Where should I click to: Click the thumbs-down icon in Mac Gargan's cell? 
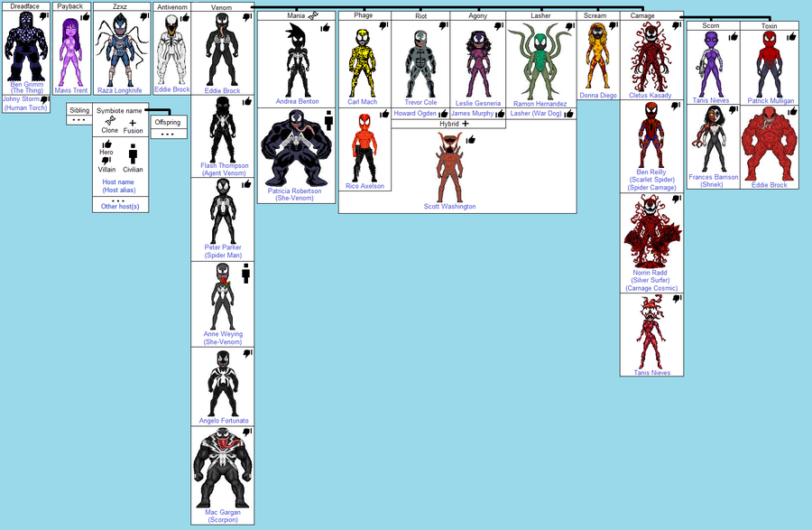coord(247,432)
